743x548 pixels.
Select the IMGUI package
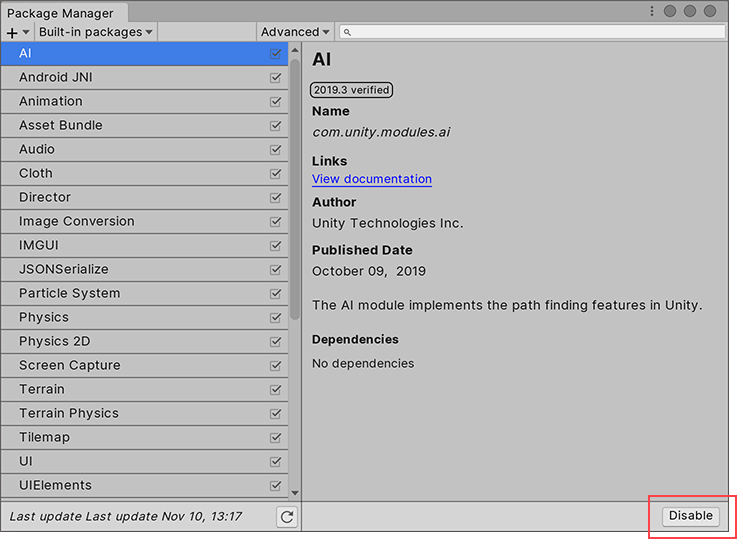click(144, 246)
